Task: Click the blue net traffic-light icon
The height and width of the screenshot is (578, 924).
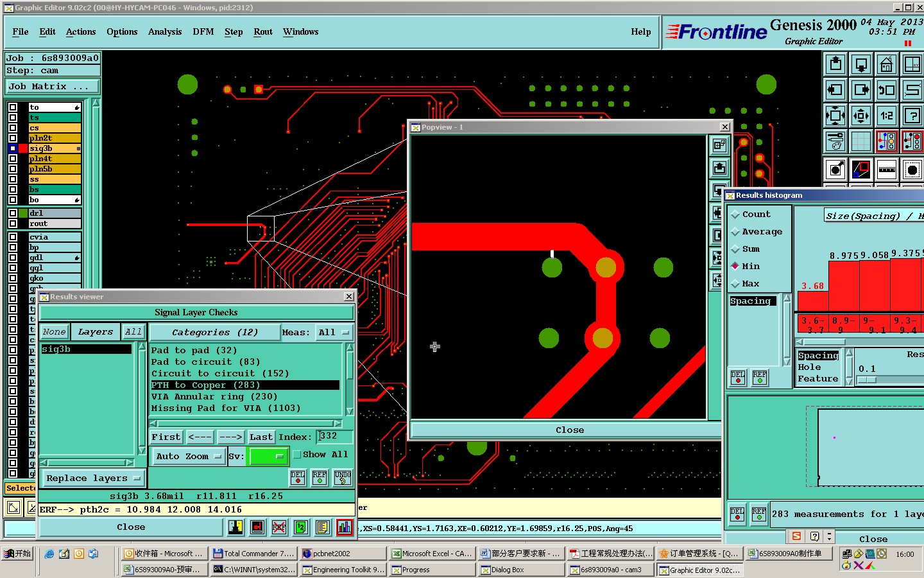Action: click(x=887, y=141)
